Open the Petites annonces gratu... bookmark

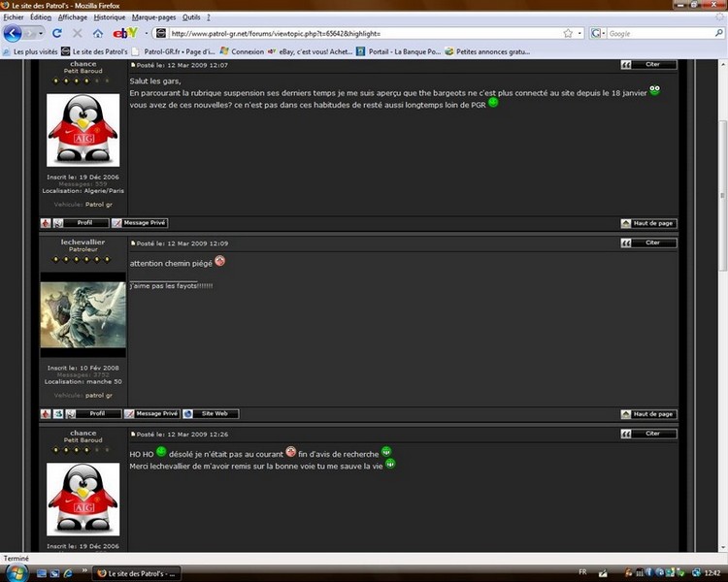point(487,51)
